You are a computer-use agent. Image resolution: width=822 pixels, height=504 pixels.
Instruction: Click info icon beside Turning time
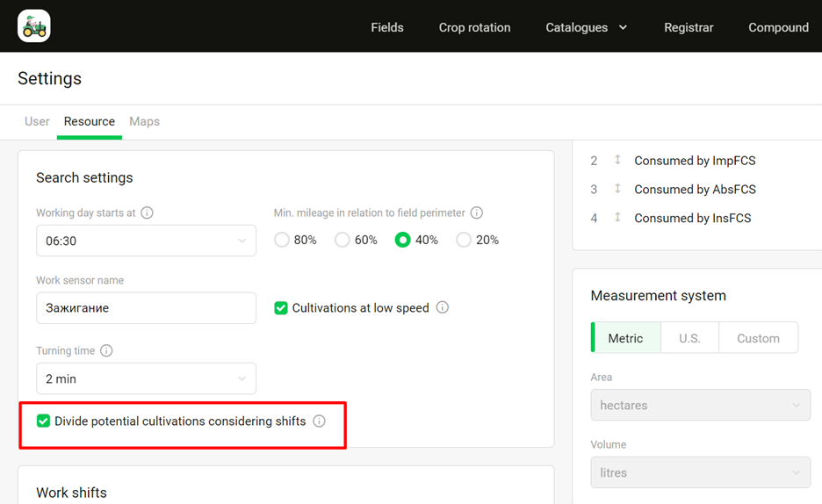click(x=106, y=350)
